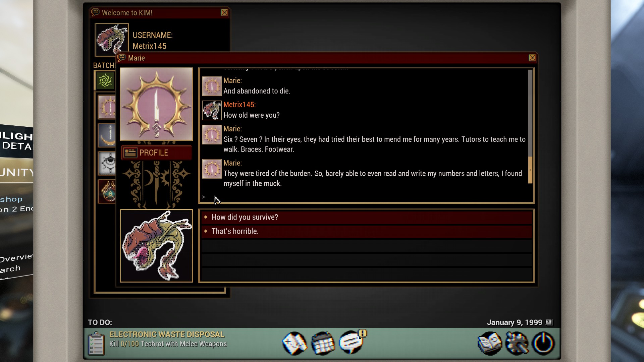644x362 pixels.
Task: Click the small calendar icon beside date
Action: 548,322
